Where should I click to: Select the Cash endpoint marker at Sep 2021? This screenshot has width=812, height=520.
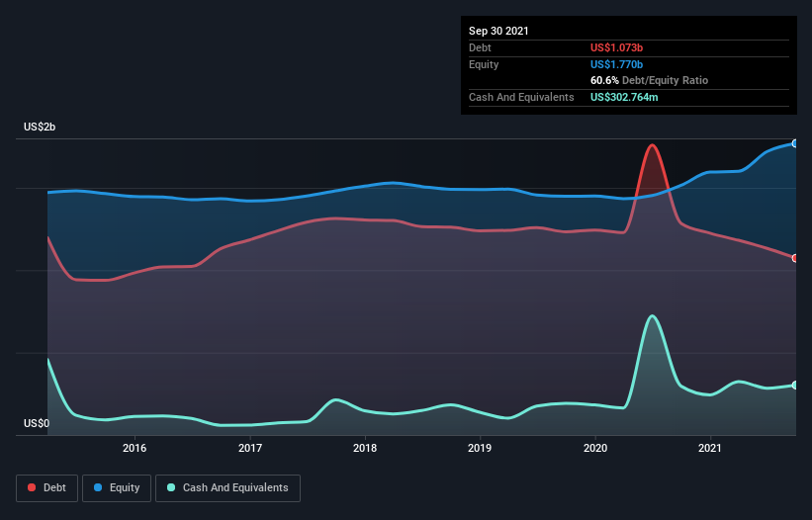[795, 385]
